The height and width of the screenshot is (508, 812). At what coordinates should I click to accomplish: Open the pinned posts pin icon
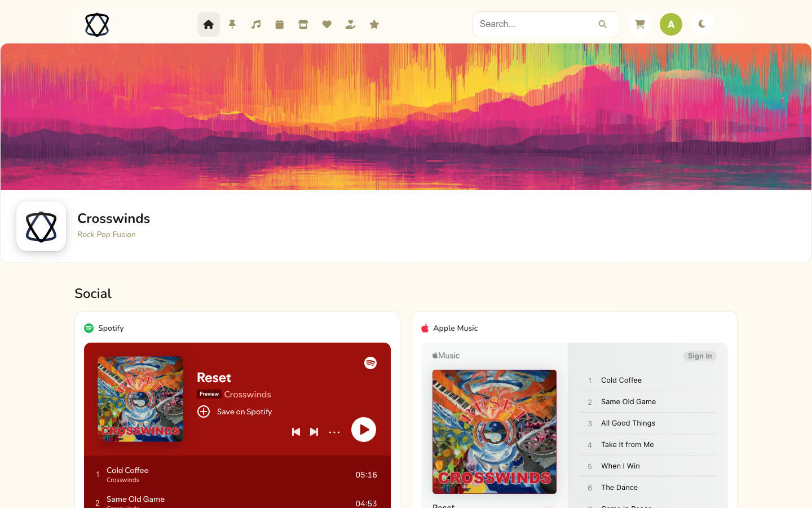(x=232, y=24)
